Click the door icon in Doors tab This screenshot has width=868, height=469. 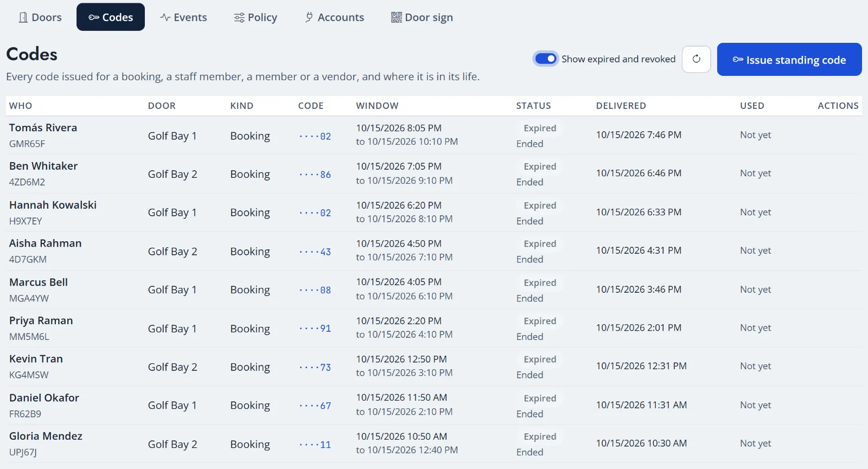[23, 17]
